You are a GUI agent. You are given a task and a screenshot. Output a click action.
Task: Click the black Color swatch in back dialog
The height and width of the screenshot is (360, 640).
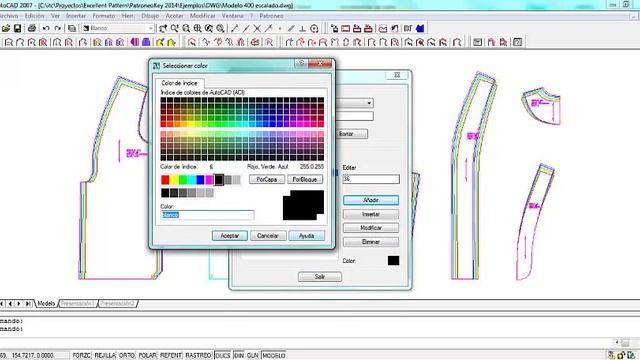coord(393,260)
